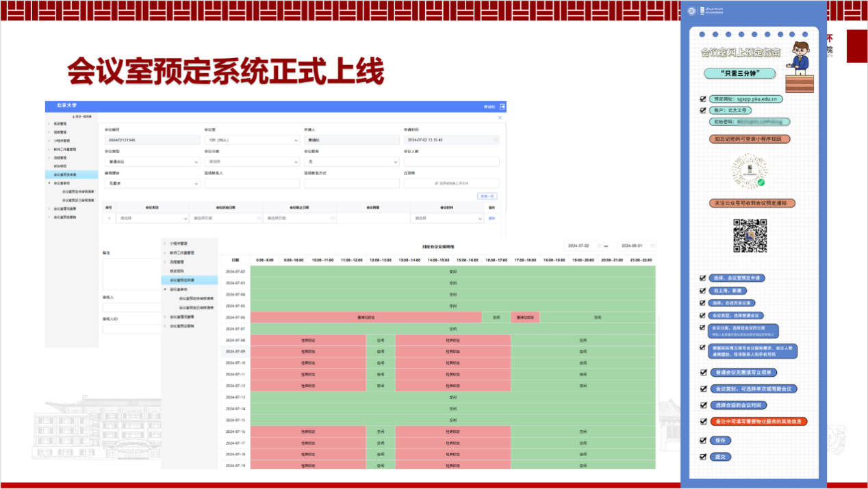Image resolution: width=868 pixels, height=489 pixels.
Task: Toggle checkbox next to 提交 step
Action: click(703, 457)
